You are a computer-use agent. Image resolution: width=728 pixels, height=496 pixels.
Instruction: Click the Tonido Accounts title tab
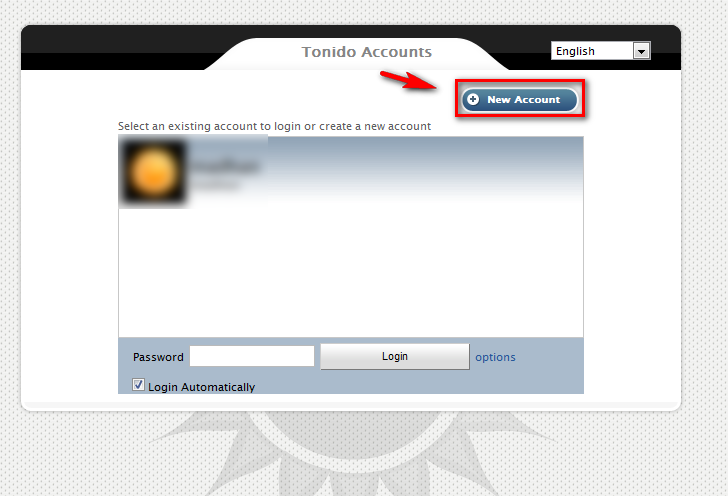pos(366,52)
